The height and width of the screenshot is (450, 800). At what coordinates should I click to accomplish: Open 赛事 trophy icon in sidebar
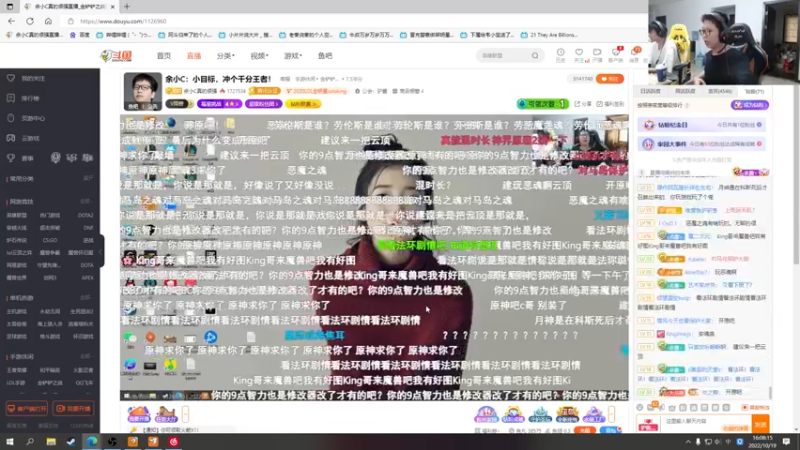(x=11, y=158)
